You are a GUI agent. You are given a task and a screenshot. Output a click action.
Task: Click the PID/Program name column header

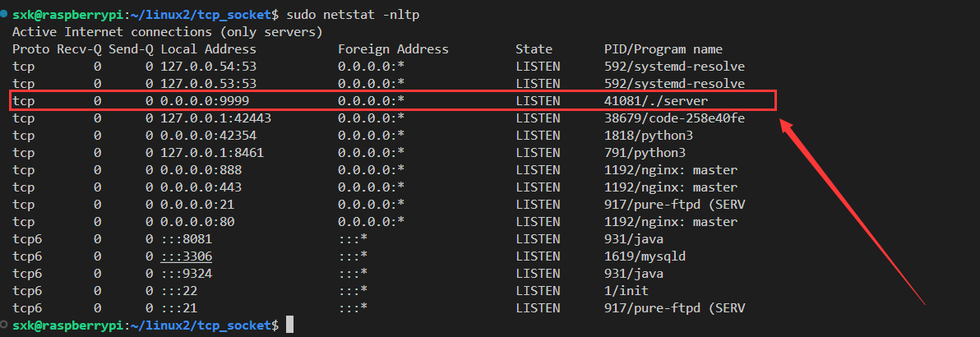(x=663, y=48)
